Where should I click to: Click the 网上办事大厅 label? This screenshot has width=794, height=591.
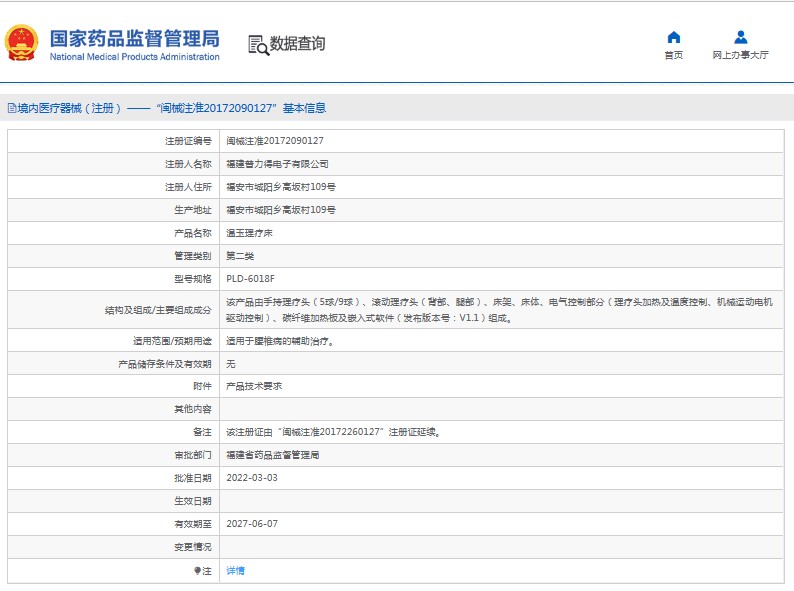740,55
